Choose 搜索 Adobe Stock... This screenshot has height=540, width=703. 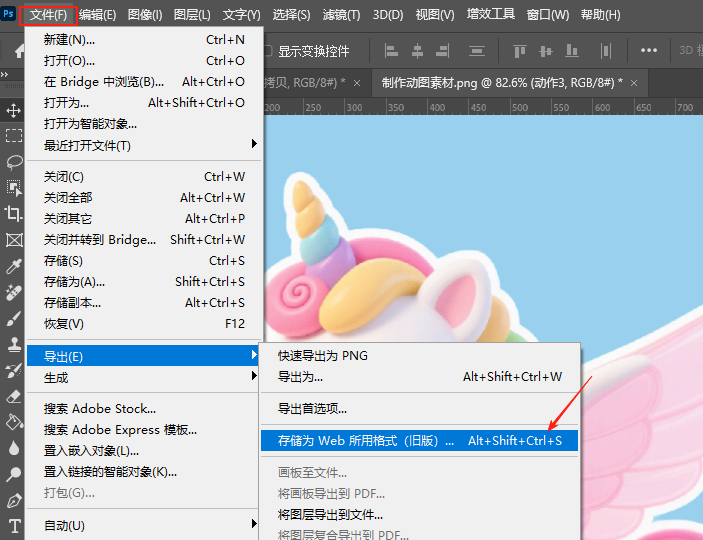tap(143, 408)
